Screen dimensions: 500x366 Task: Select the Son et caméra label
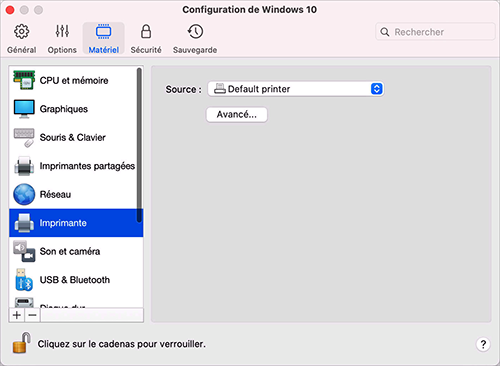coord(70,251)
